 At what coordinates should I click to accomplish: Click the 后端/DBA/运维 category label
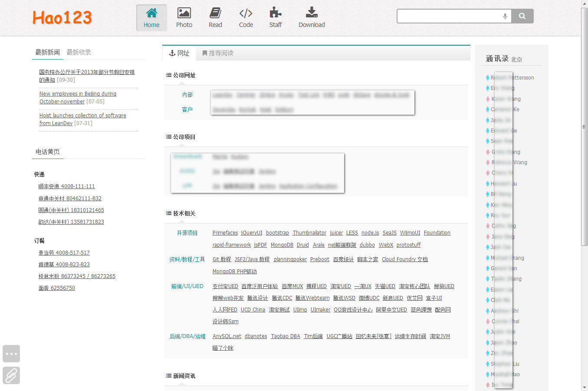187,336
